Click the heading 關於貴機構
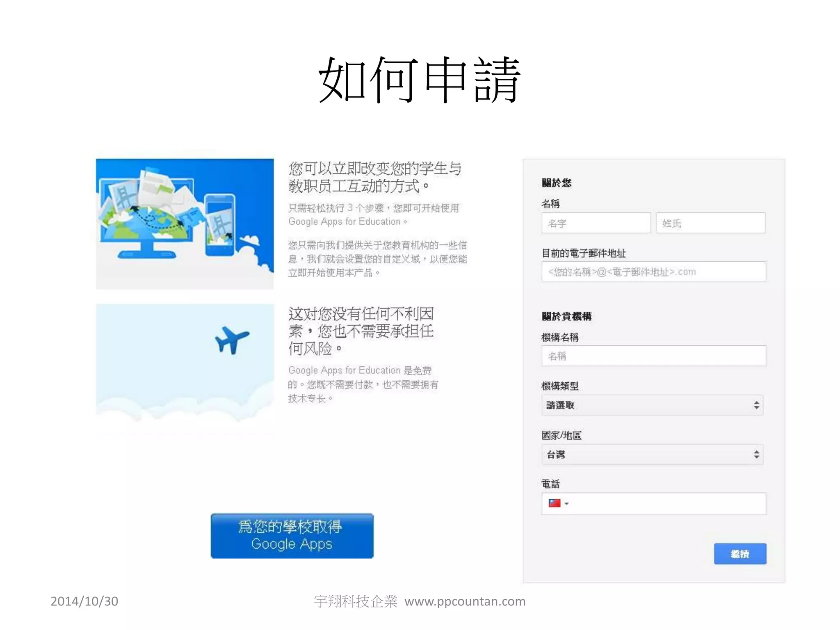840x630 pixels. pos(566,316)
